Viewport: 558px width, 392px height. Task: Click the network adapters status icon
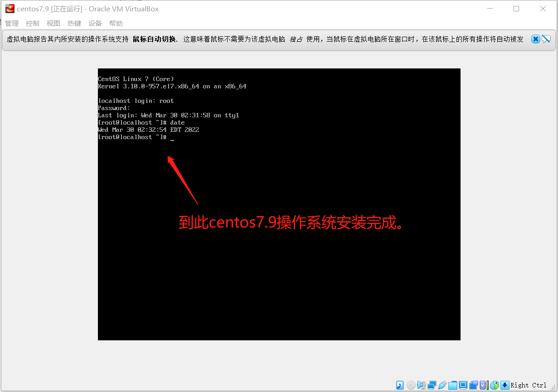click(x=432, y=385)
